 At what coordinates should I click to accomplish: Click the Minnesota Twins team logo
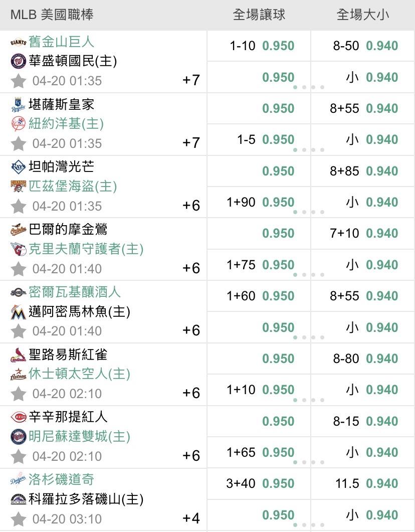tap(18, 437)
